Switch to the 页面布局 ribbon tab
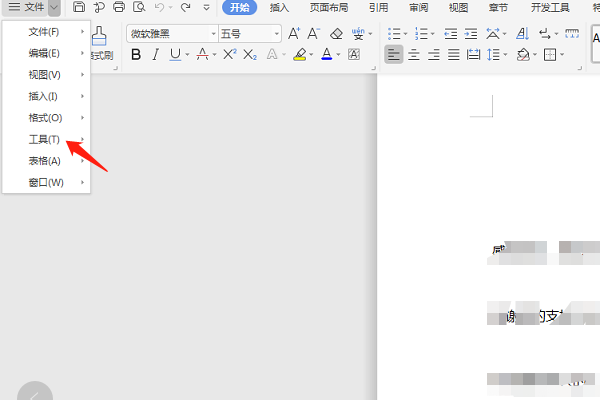 pos(329,7)
